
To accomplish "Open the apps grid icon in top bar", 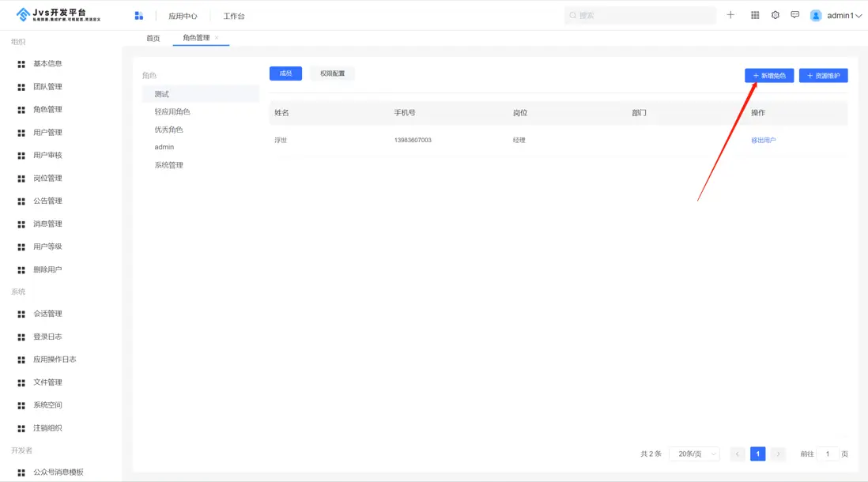I will (755, 15).
